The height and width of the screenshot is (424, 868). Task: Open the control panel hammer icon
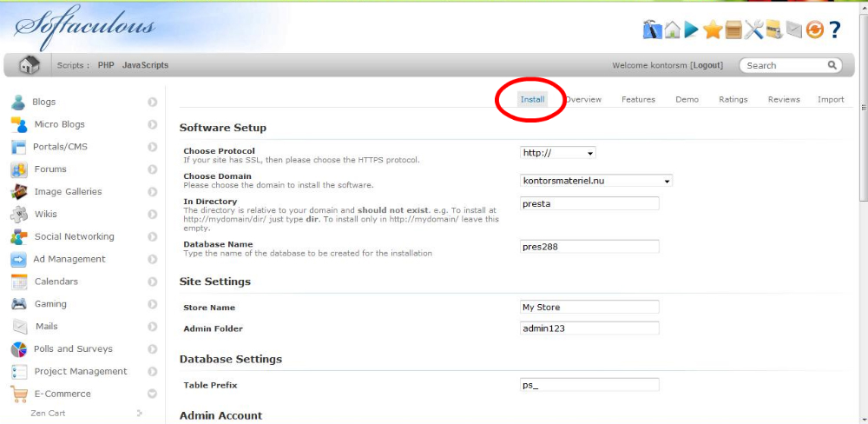tap(653, 30)
